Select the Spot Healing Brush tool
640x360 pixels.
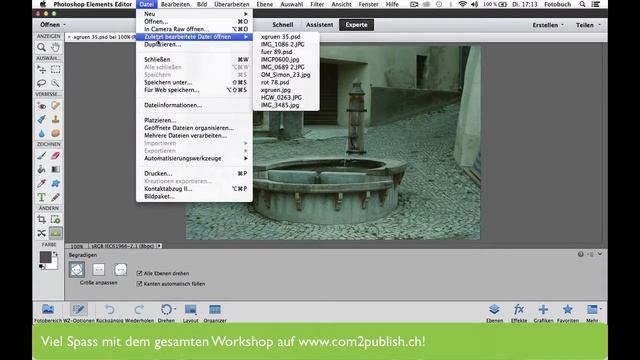[x=56, y=105]
